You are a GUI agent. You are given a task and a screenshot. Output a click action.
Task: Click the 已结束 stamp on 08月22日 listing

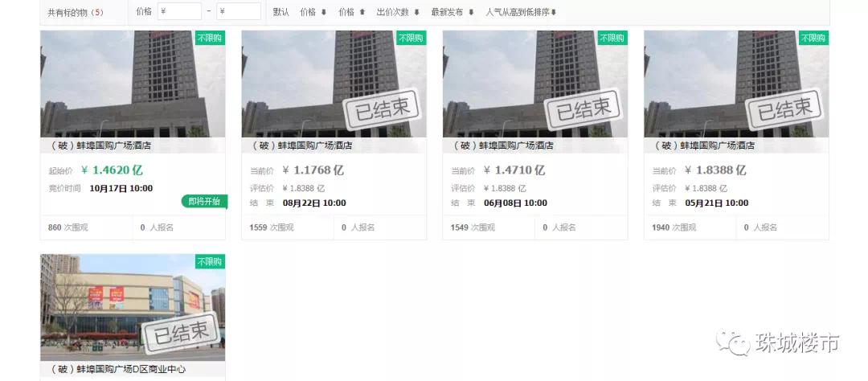coord(383,108)
